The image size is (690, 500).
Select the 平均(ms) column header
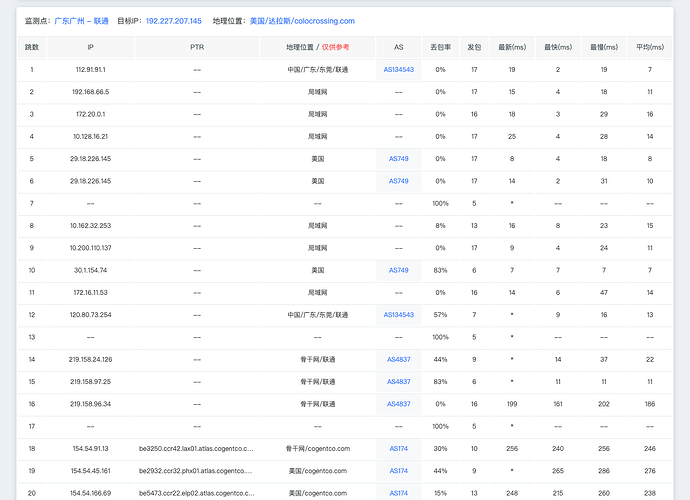650,47
